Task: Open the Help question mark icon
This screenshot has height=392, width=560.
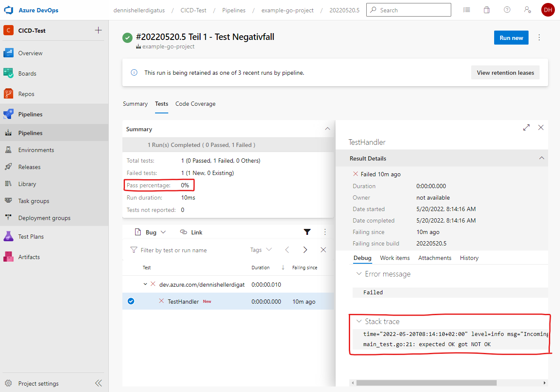Action: click(507, 10)
